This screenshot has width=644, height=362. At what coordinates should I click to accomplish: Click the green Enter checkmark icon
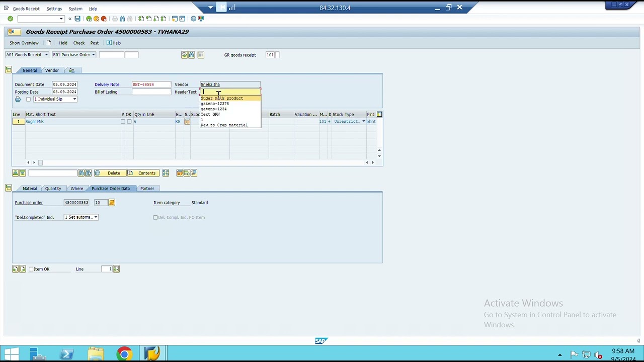10,19
